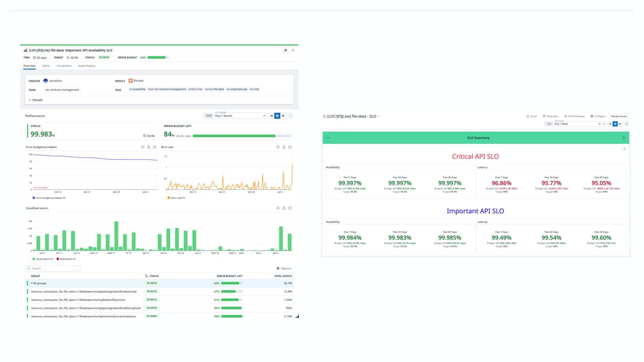Click fullscreen icon on Good/bad events graph
The width and height of the screenshot is (644, 362).
coord(290,208)
